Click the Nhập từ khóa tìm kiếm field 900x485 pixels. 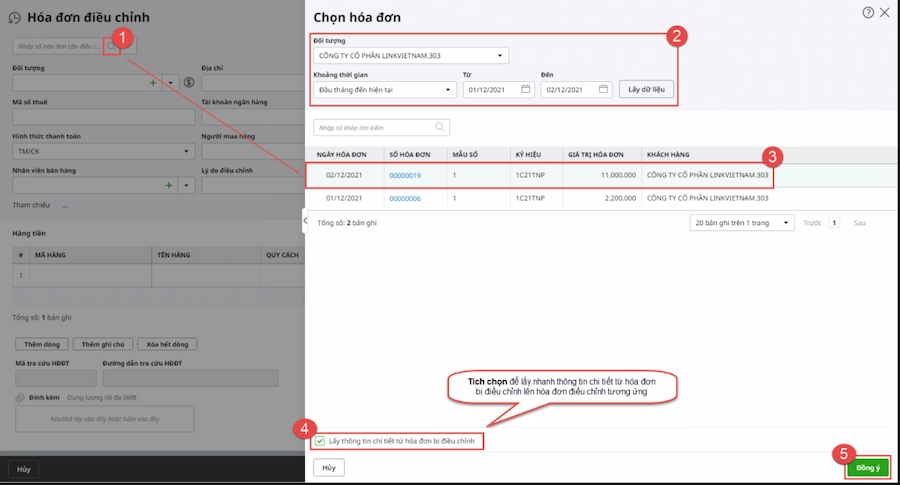(x=372, y=128)
